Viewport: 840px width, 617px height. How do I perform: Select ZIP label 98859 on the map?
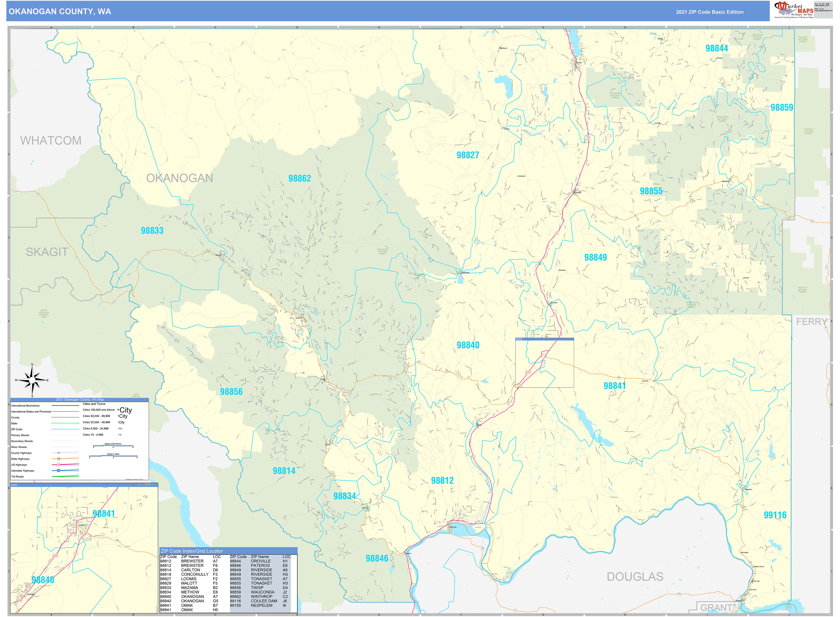tap(782, 108)
